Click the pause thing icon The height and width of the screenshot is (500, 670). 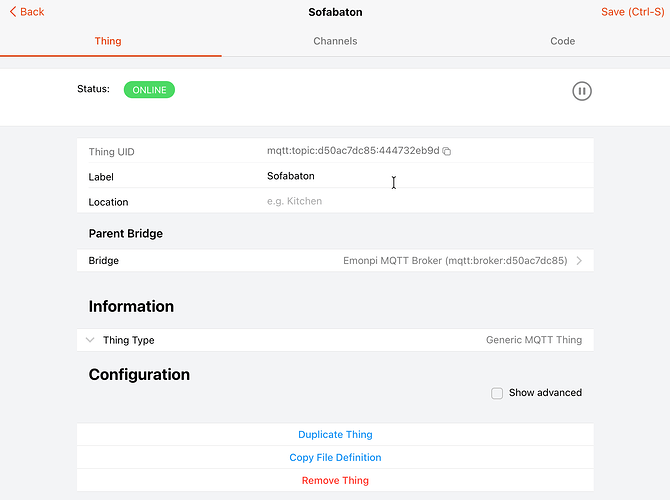(x=582, y=91)
